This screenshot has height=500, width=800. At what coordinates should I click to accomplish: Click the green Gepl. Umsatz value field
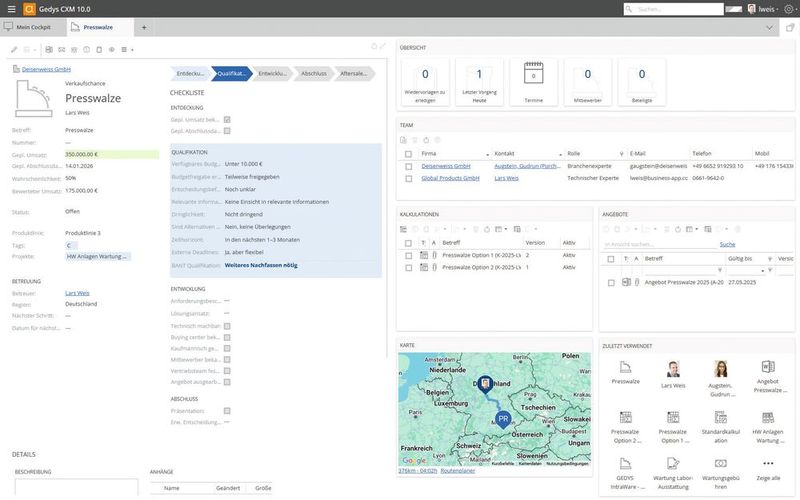(x=112, y=155)
